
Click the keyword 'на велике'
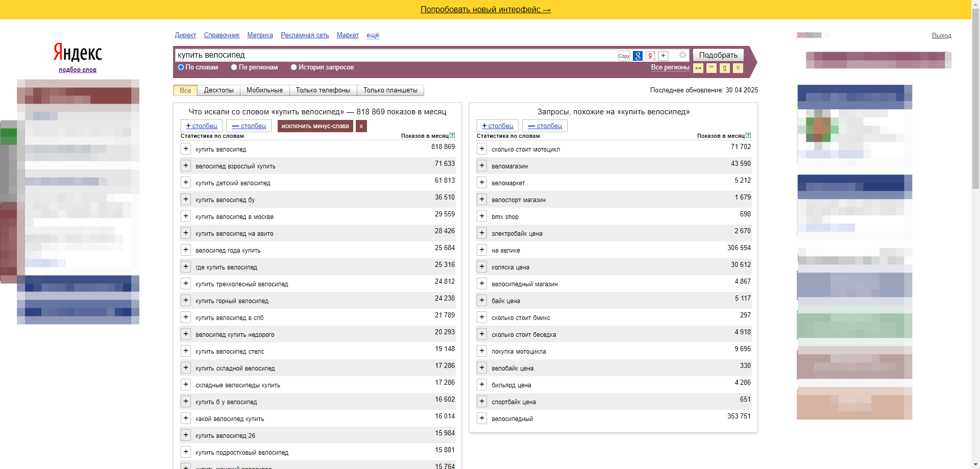coord(505,251)
